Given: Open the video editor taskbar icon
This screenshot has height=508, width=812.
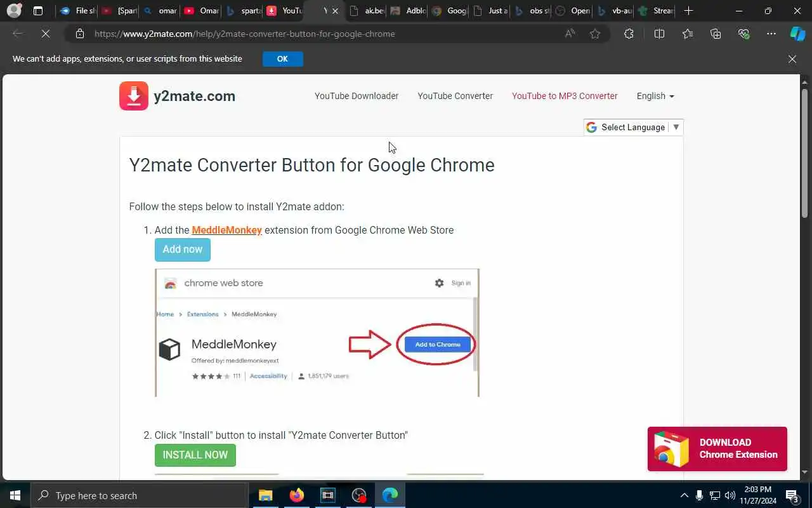Looking at the screenshot, I should point(327,495).
